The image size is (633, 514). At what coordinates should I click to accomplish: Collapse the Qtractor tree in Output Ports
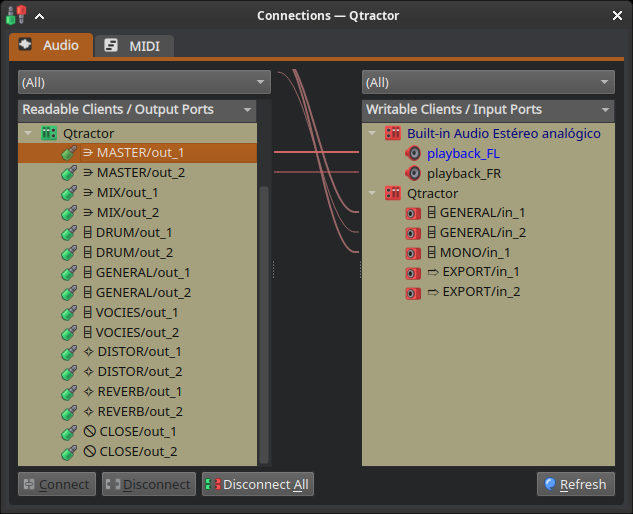(x=28, y=133)
